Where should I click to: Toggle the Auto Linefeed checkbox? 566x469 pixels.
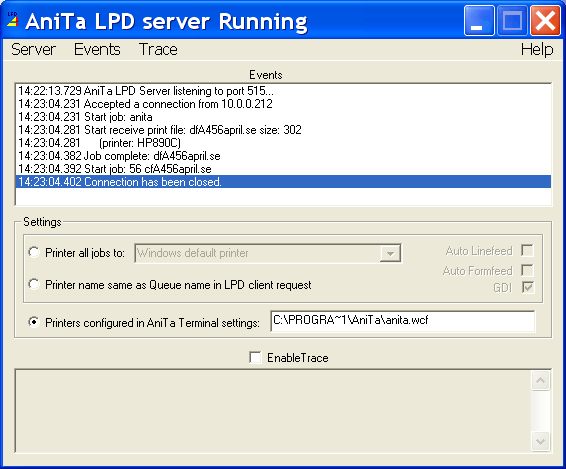527,250
